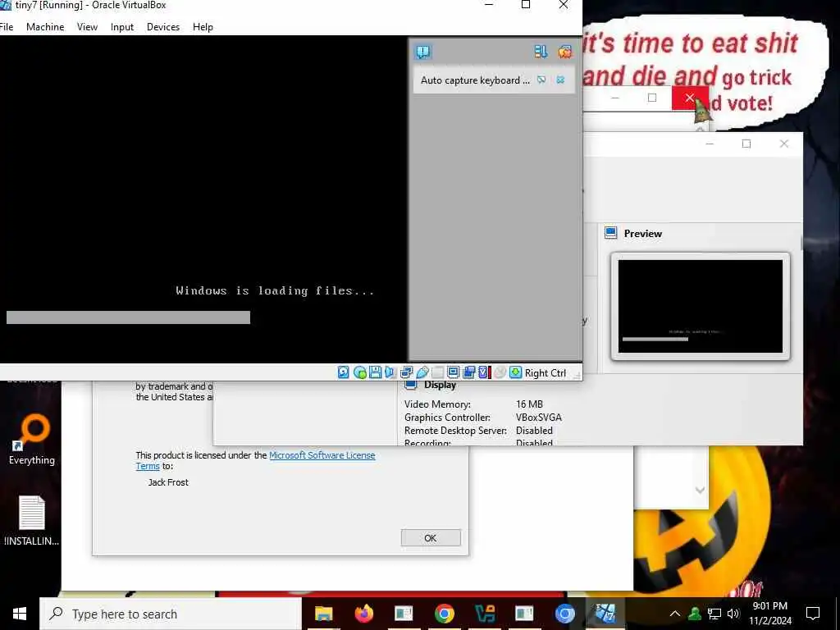Click the audio status icon
The height and width of the screenshot is (630, 840).
pyautogui.click(x=390, y=372)
